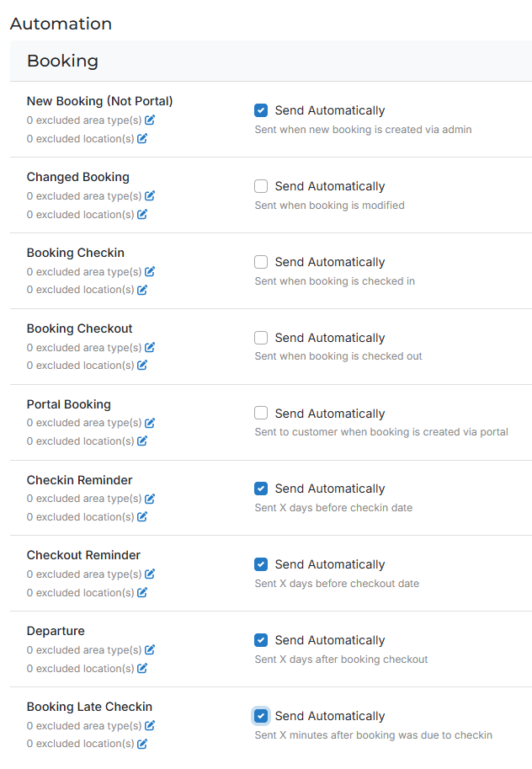532x769 pixels.
Task: Enable Send Automatically for Booking Checkout
Action: 261,338
